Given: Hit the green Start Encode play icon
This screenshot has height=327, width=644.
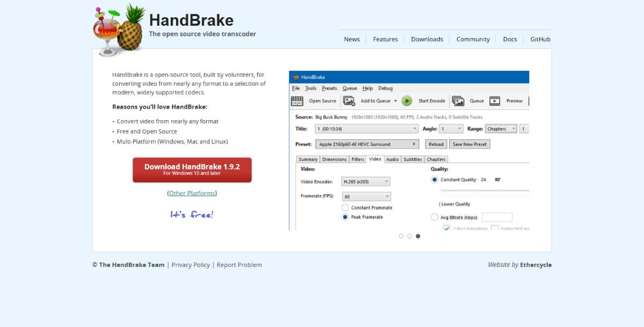Looking at the screenshot, I should 407,101.
